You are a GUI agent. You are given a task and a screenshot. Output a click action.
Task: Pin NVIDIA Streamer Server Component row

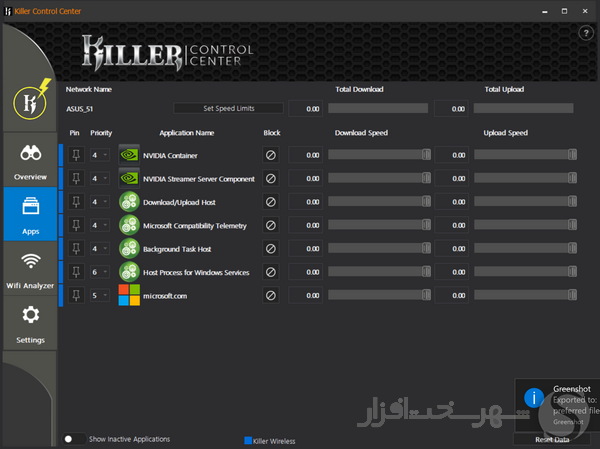[76, 178]
